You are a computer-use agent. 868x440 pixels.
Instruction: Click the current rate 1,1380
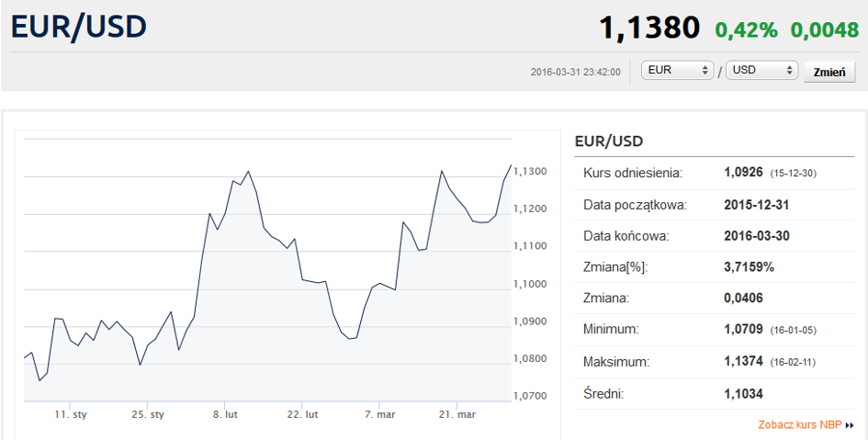(649, 28)
